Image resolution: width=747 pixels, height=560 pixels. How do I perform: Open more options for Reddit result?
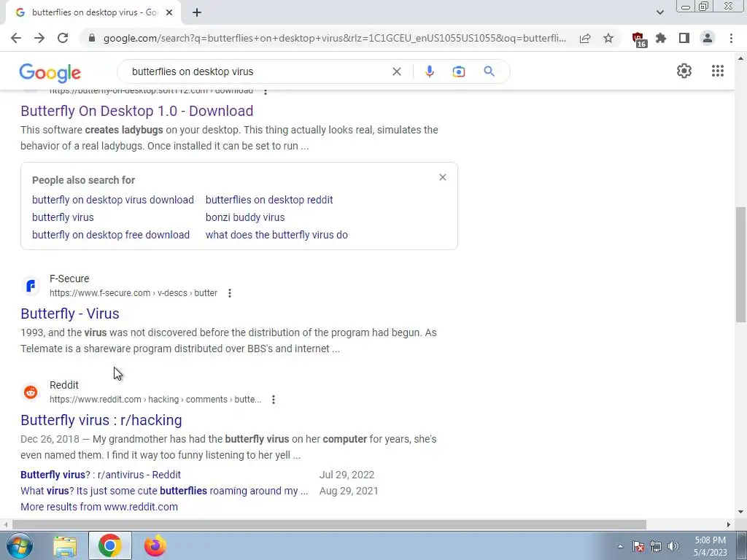(x=274, y=400)
